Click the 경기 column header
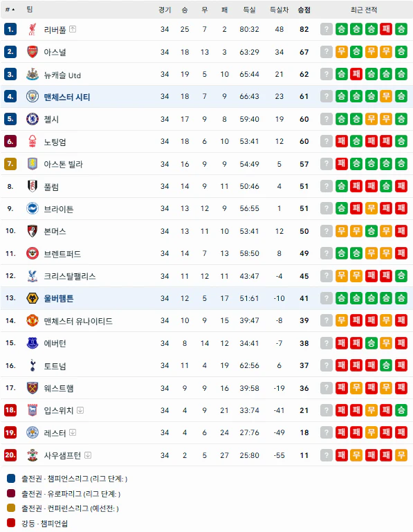413x532 pixels. (165, 10)
